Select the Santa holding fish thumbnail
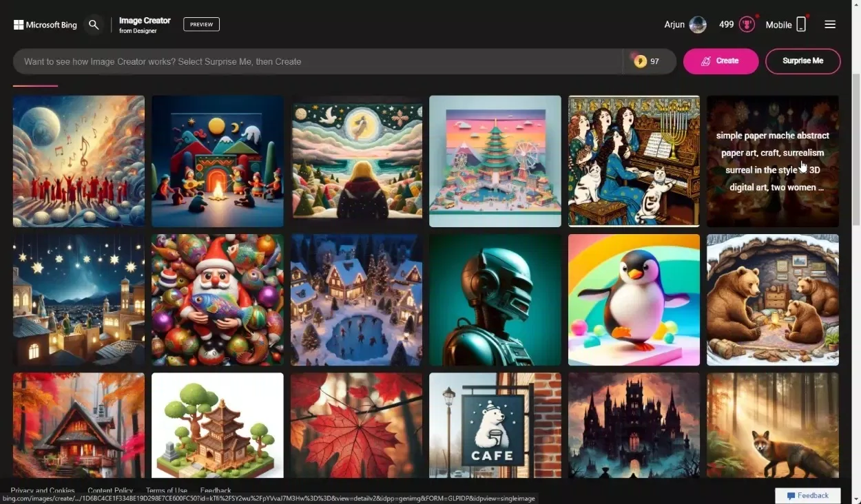The width and height of the screenshot is (861, 504). point(218,300)
